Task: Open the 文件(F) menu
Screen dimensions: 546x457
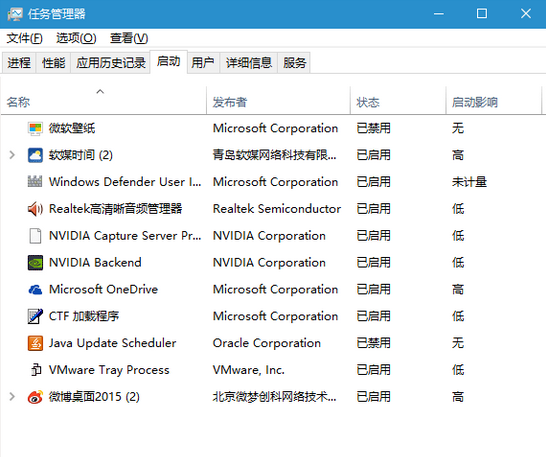Action: point(25,38)
